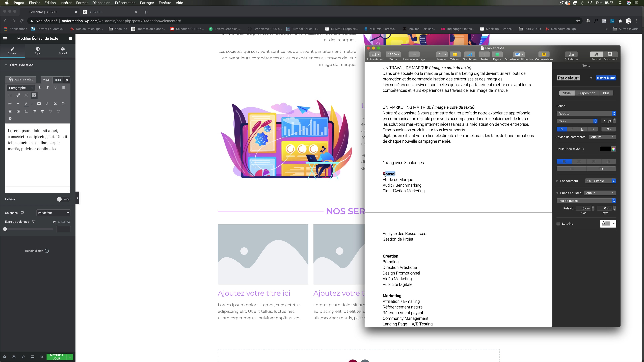
Task: Open Elementor navigator layers icon
Action: tap(14, 357)
